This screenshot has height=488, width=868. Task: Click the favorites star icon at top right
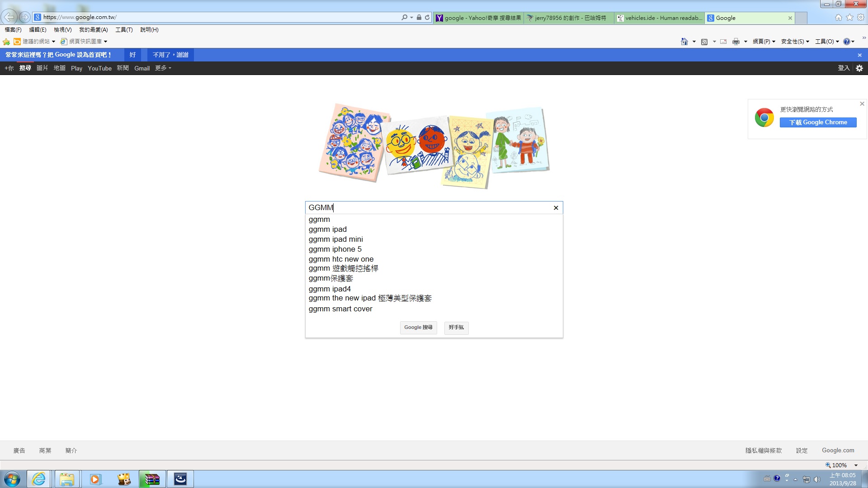click(x=849, y=18)
